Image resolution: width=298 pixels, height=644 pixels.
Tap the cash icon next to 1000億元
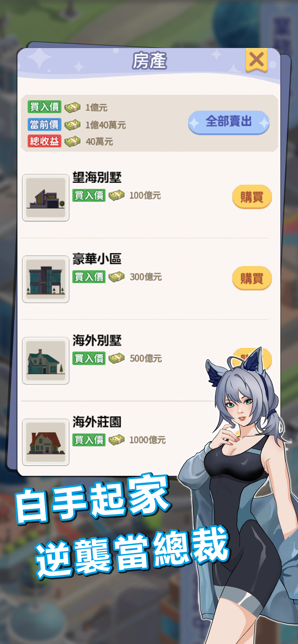116,440
